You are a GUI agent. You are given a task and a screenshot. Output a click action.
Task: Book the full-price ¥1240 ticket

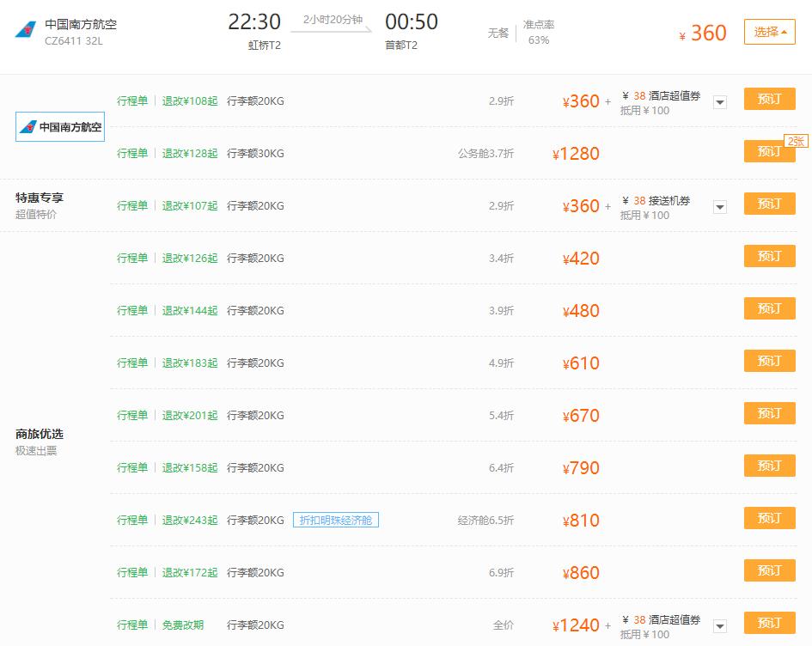(768, 622)
